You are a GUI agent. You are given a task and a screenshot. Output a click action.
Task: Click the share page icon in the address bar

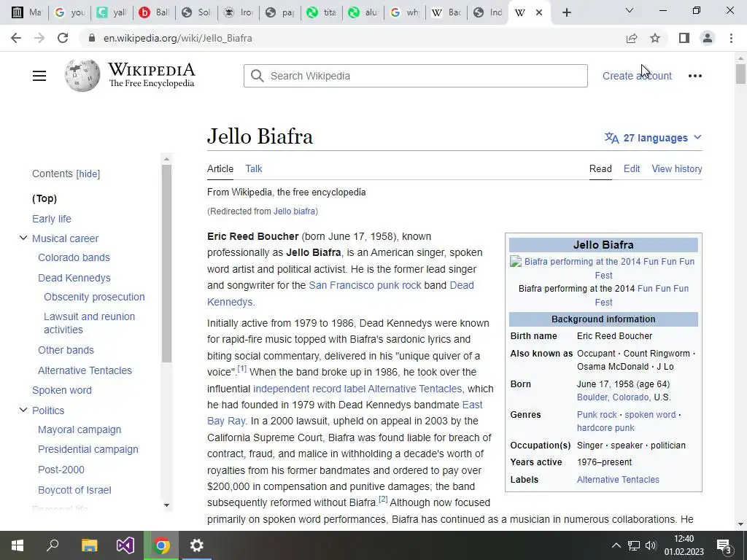[632, 38]
